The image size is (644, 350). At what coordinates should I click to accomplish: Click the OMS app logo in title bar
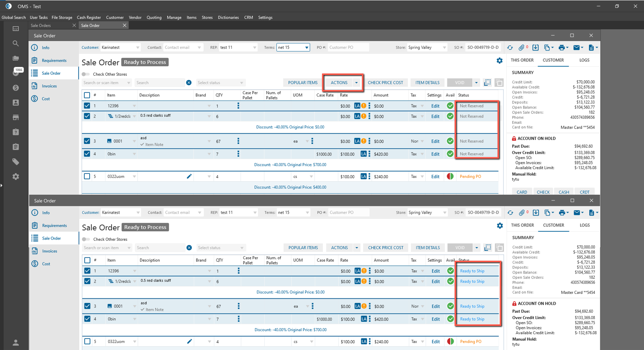(x=9, y=6)
